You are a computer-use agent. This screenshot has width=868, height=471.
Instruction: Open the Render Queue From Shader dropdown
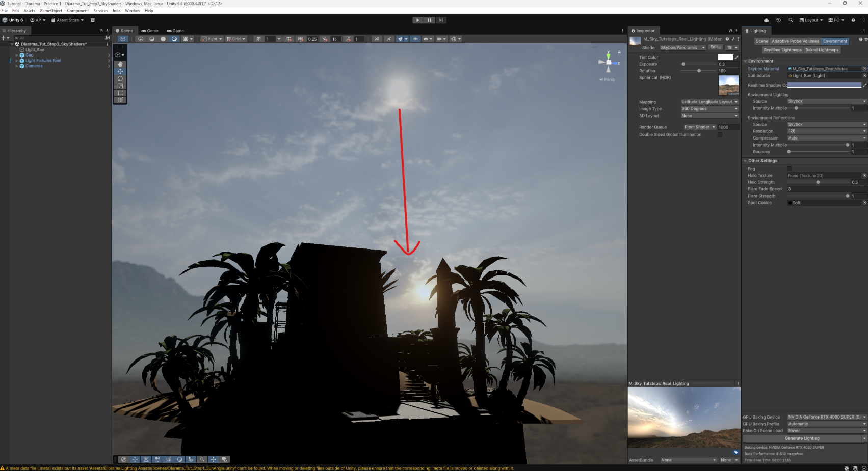[699, 127]
